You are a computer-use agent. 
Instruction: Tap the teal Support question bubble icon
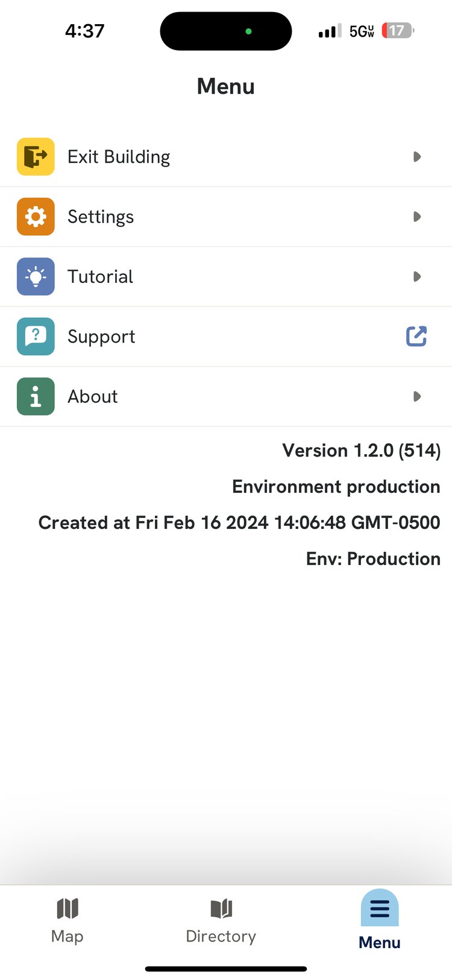click(36, 336)
